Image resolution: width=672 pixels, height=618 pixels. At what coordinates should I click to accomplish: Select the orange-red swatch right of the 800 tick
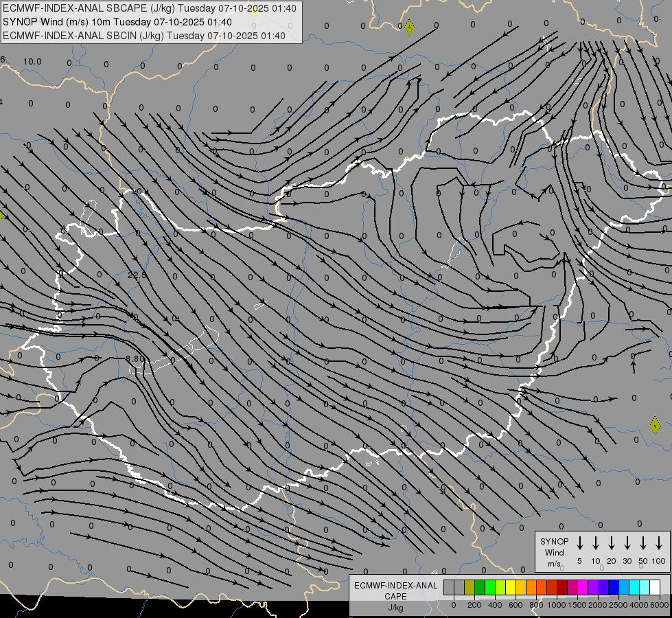[542, 587]
